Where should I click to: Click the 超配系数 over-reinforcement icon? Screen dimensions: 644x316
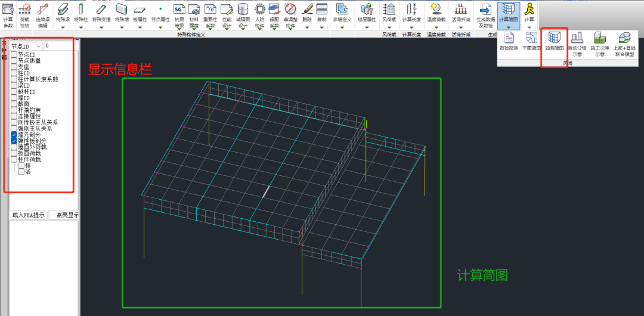274,9
